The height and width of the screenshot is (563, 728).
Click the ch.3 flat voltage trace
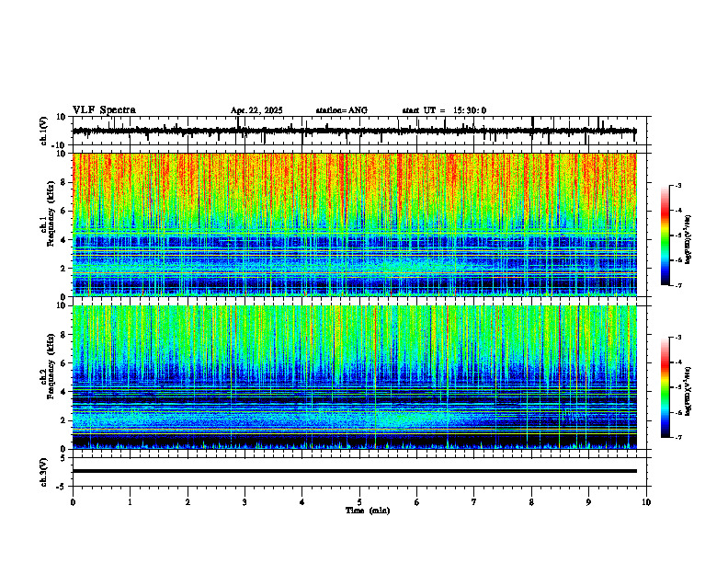pos(354,471)
